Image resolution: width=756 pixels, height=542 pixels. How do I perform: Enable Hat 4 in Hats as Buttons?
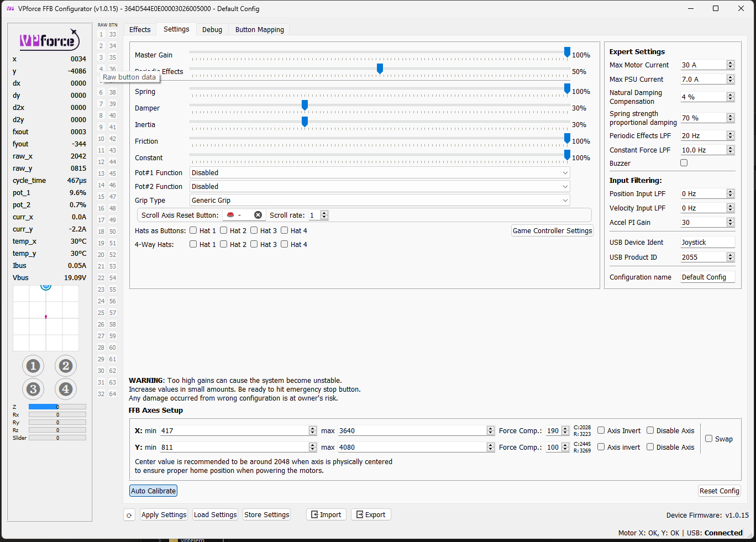tap(285, 230)
